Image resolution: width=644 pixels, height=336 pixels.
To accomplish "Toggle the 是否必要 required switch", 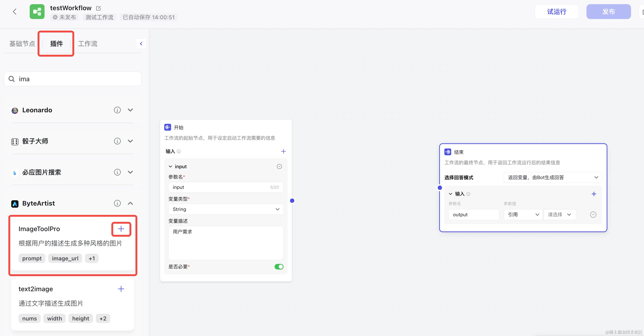I will coord(279,267).
